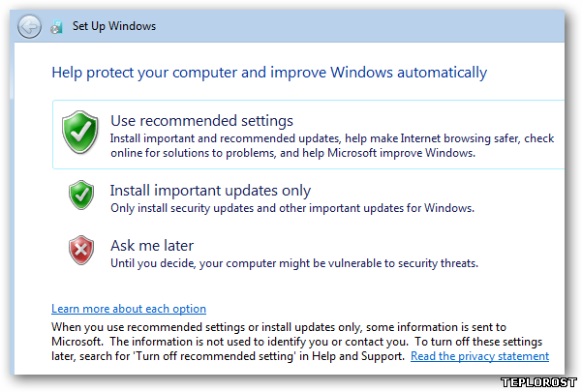Click the red shield beside Ask me later
582x392 pixels.
[80, 250]
